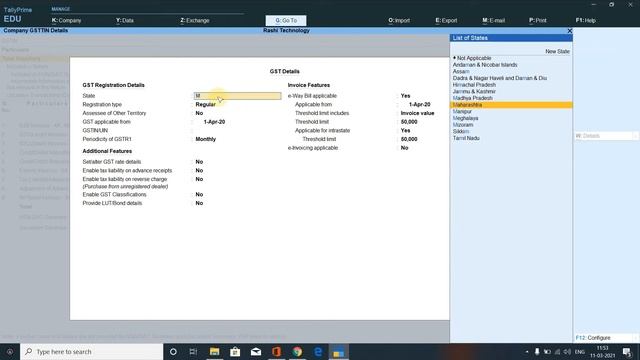The height and width of the screenshot is (360, 640).
Task: Toggle Provide LUT/Bond details No
Action: tap(199, 203)
